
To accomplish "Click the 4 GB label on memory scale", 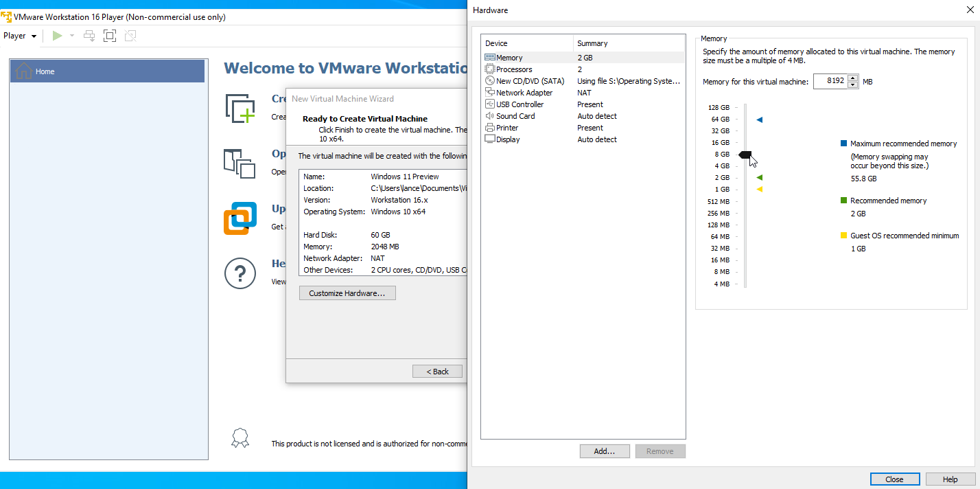I will (722, 166).
